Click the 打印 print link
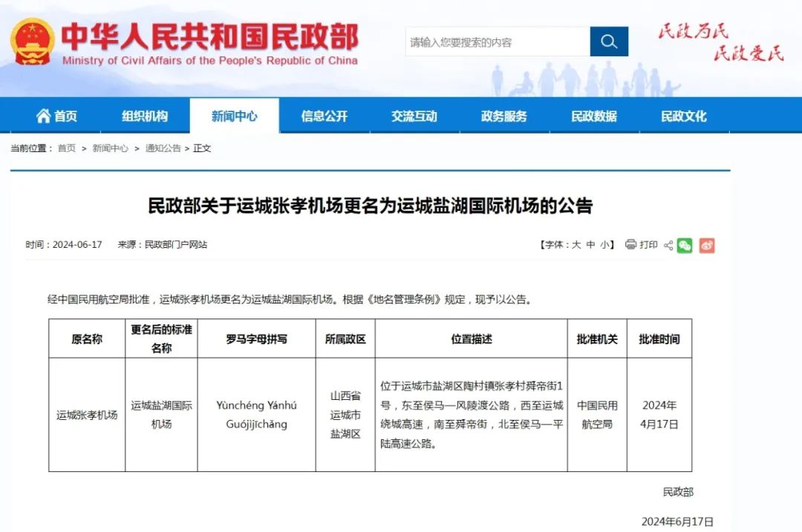The image size is (802, 532). (648, 245)
